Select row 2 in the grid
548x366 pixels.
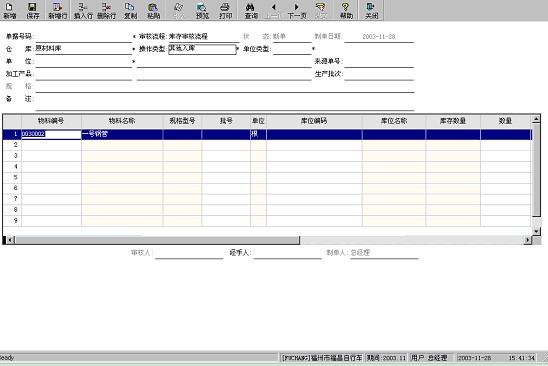click(x=267, y=145)
